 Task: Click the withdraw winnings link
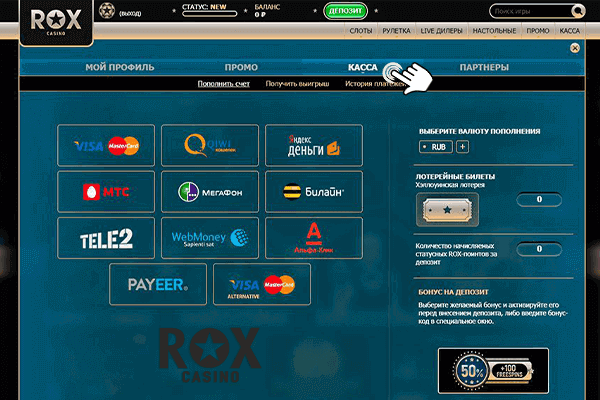pyautogui.click(x=298, y=84)
